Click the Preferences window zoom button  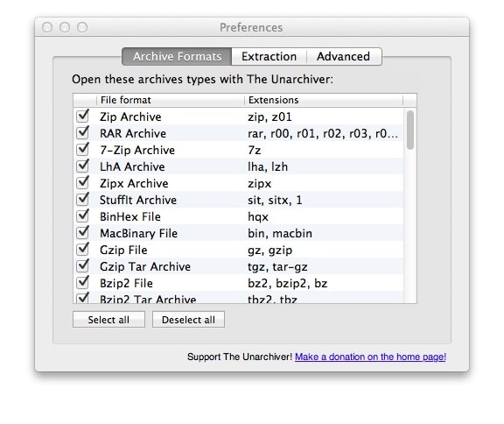click(x=82, y=27)
